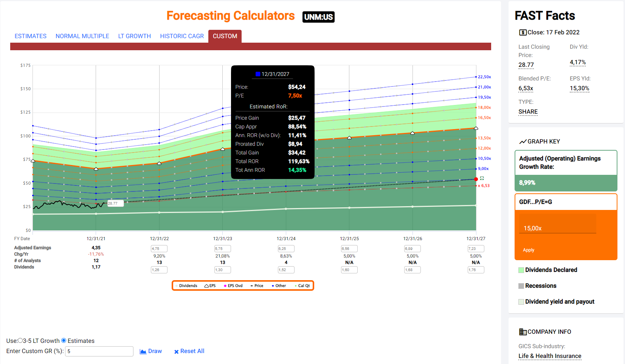625x364 pixels.
Task: Open the Life & Health Insurance link
Action: point(550,356)
